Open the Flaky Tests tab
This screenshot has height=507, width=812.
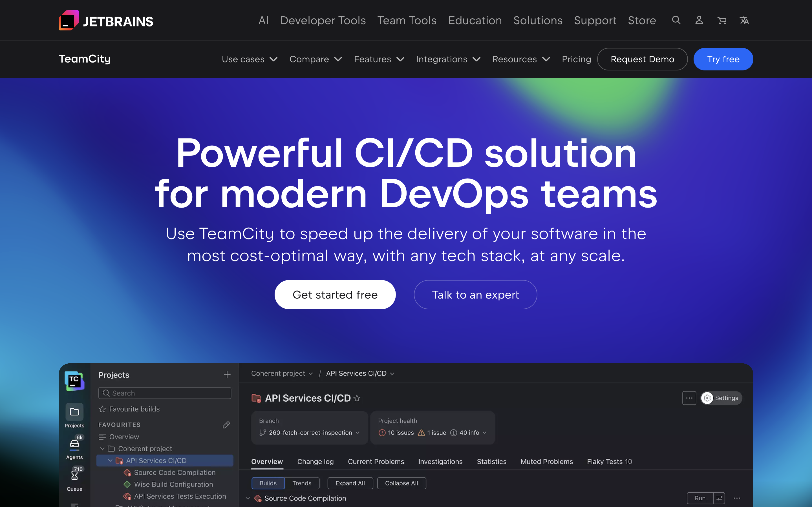[x=609, y=462]
